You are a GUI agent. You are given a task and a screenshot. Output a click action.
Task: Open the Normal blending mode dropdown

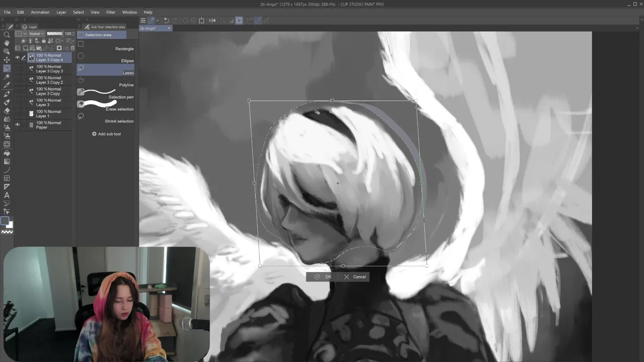click(36, 34)
